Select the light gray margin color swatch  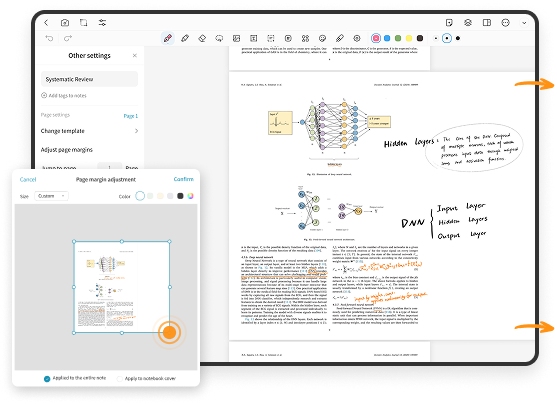(170, 196)
